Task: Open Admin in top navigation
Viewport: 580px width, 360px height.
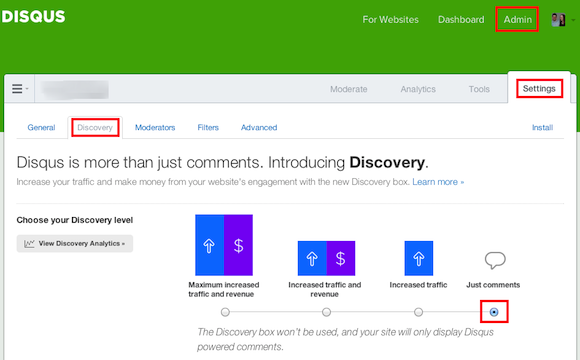Action: pyautogui.click(x=517, y=20)
